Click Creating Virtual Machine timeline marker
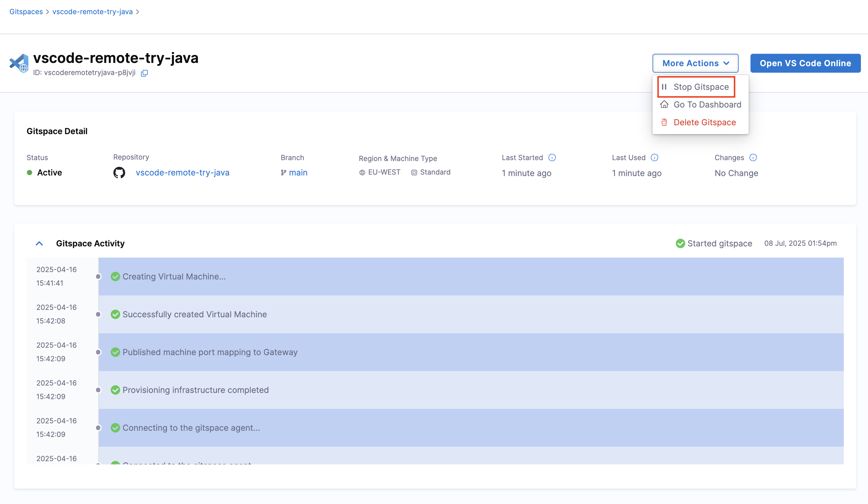This screenshot has width=868, height=504. [98, 277]
